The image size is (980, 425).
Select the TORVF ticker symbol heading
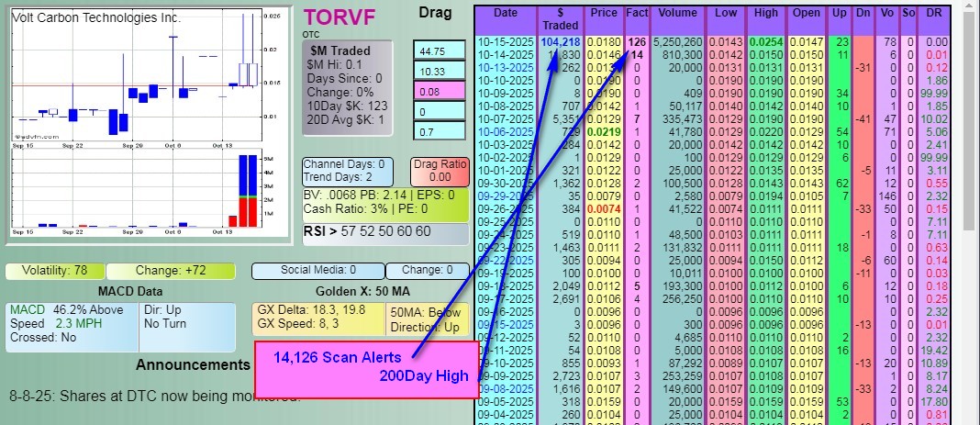point(339,17)
